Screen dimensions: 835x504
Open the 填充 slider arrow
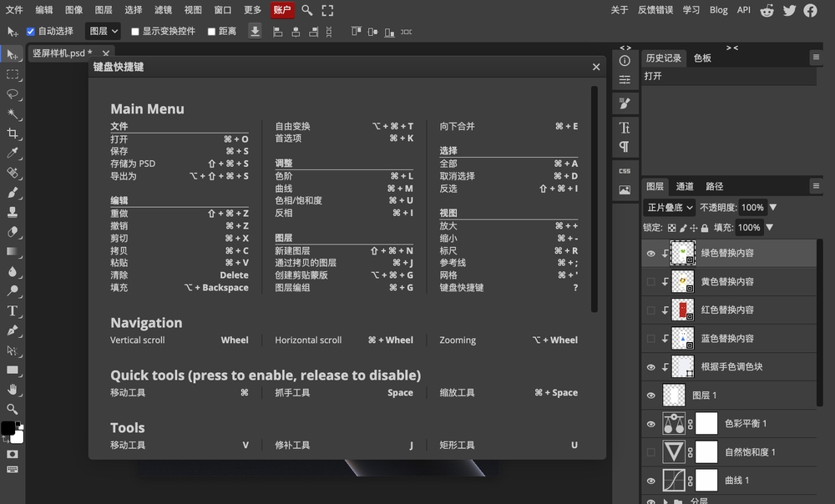click(x=770, y=227)
